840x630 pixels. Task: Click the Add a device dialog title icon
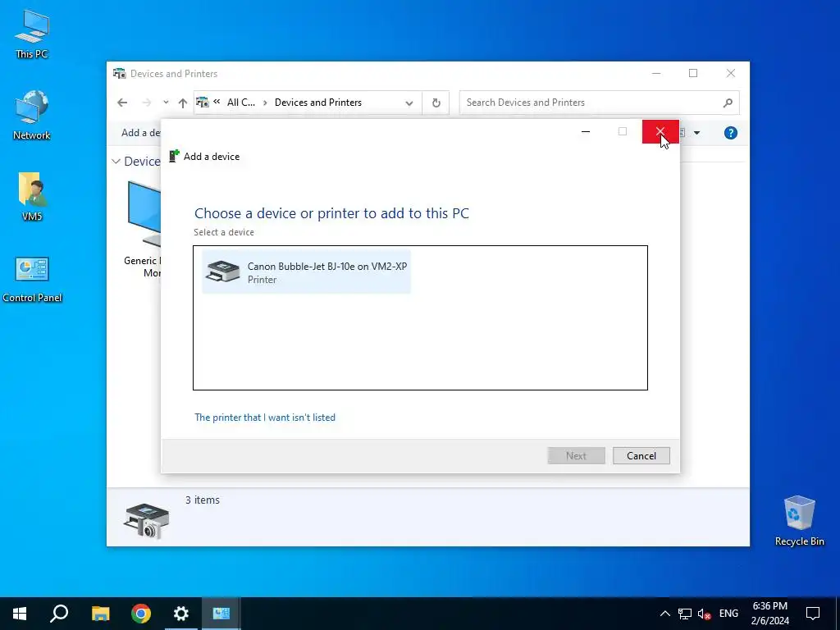tap(174, 156)
